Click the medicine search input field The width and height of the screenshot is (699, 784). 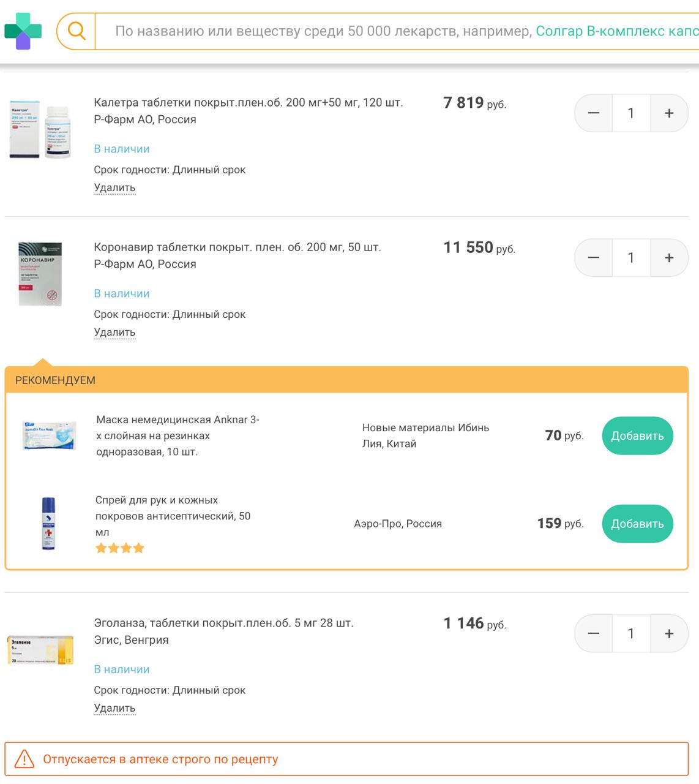coord(318,31)
